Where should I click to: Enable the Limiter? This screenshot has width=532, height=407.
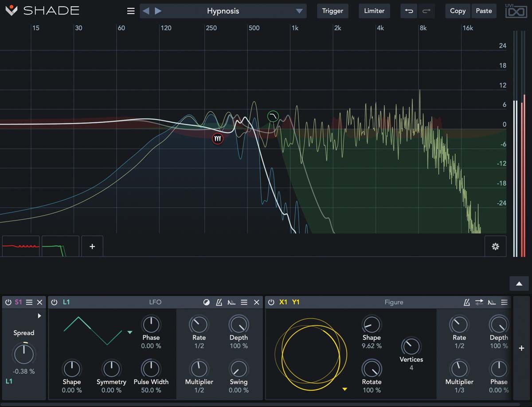pyautogui.click(x=374, y=11)
